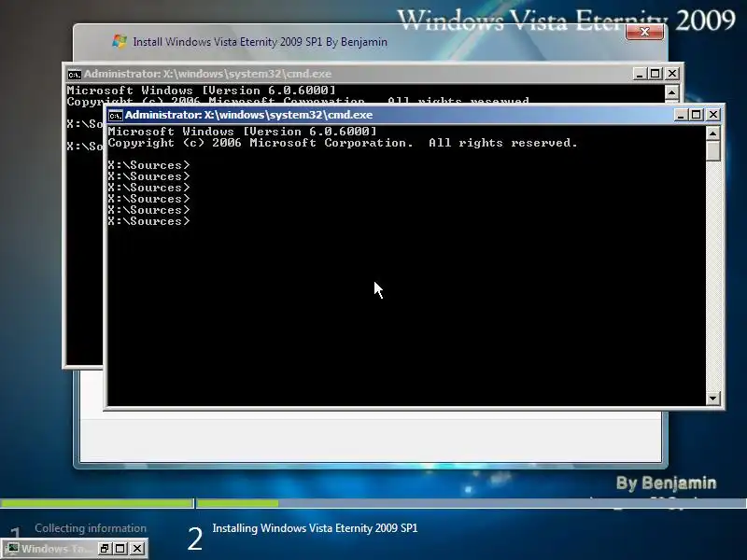Maximize the back cmd.exe window
The width and height of the screenshot is (747, 560).
(x=655, y=74)
